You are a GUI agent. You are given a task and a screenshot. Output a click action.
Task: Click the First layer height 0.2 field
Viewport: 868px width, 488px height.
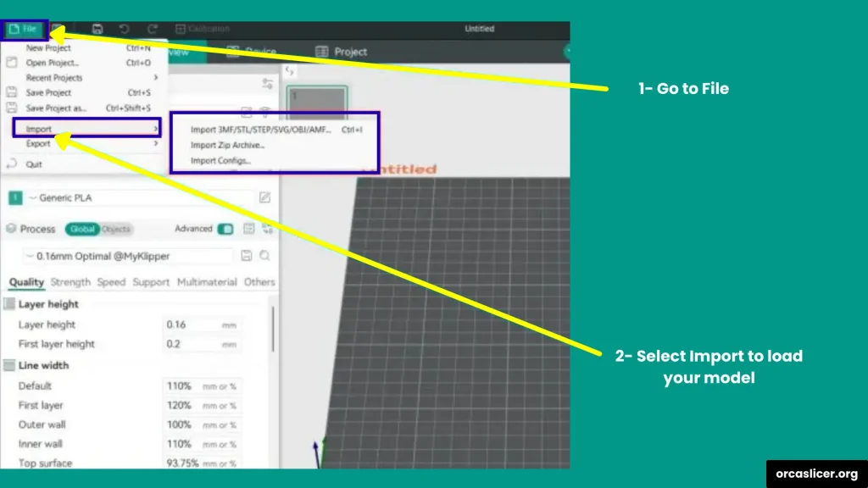tap(202, 344)
